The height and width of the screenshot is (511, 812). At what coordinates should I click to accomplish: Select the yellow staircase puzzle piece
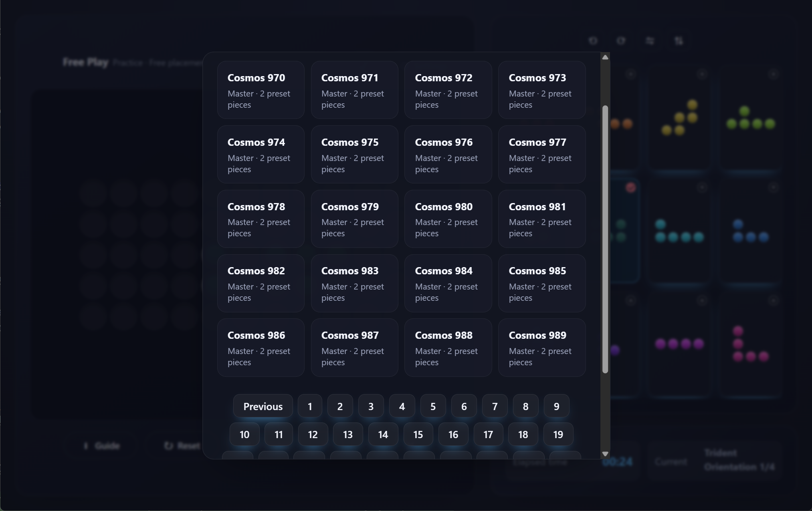(679, 118)
